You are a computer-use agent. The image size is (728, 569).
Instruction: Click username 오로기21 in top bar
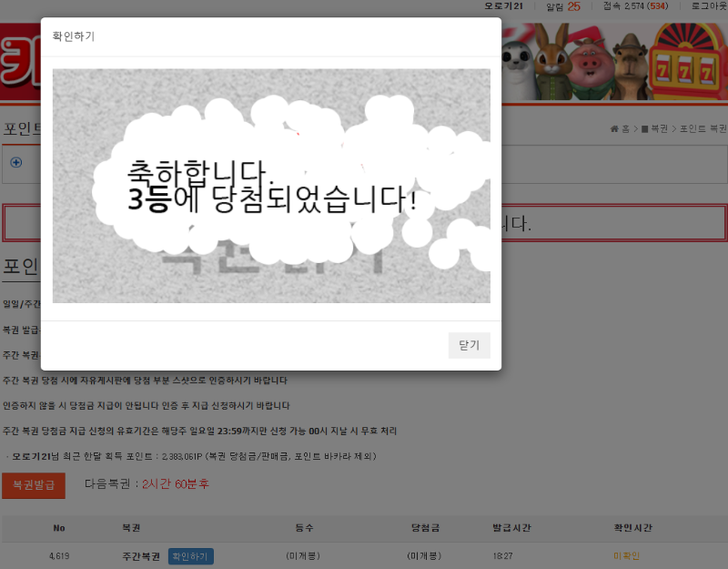point(503,6)
